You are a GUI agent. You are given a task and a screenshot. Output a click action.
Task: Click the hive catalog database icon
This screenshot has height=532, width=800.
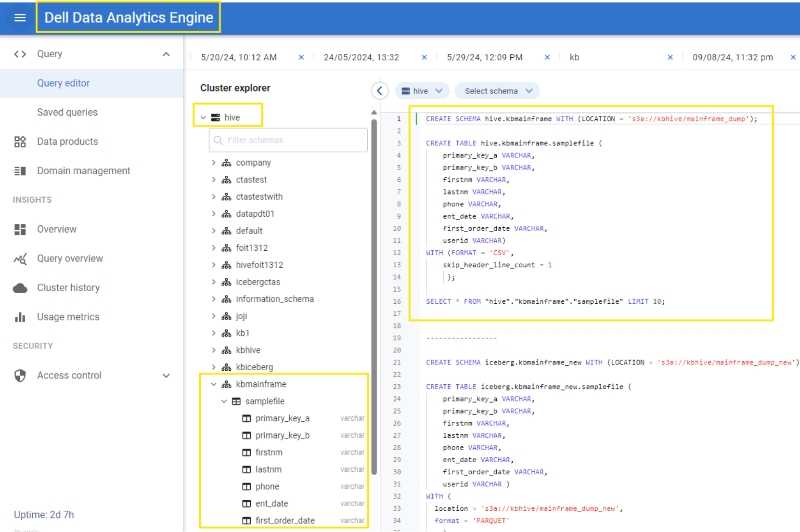tap(216, 117)
